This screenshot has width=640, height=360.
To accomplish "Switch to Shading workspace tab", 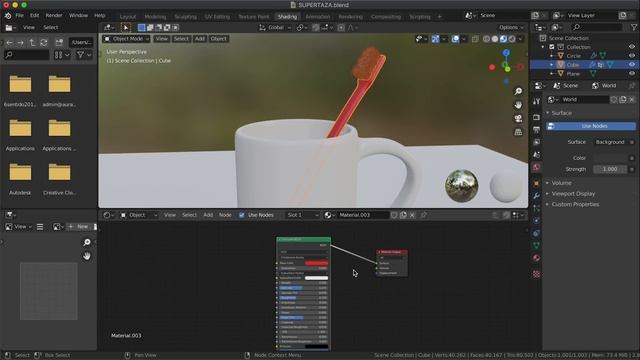I will (287, 17).
